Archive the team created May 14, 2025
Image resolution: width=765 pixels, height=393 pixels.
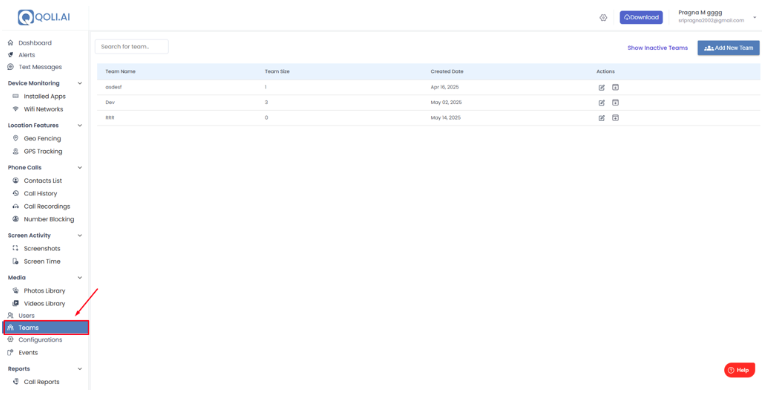pos(615,118)
